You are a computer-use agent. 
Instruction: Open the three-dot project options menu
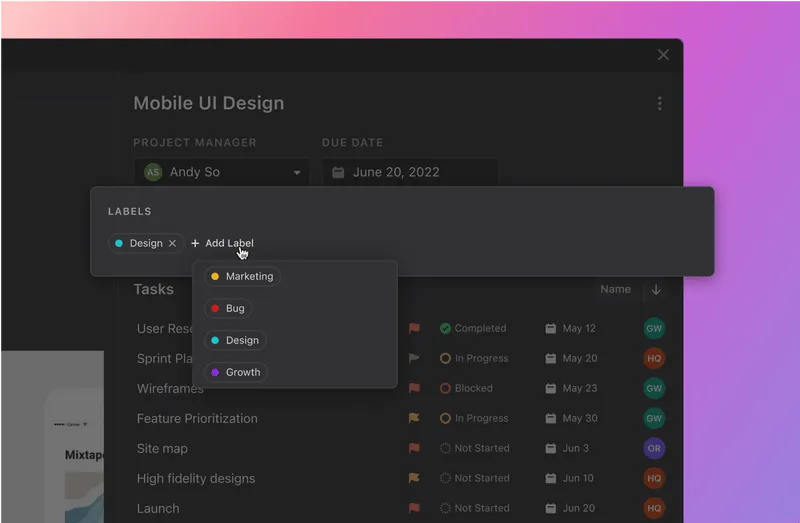pos(659,103)
